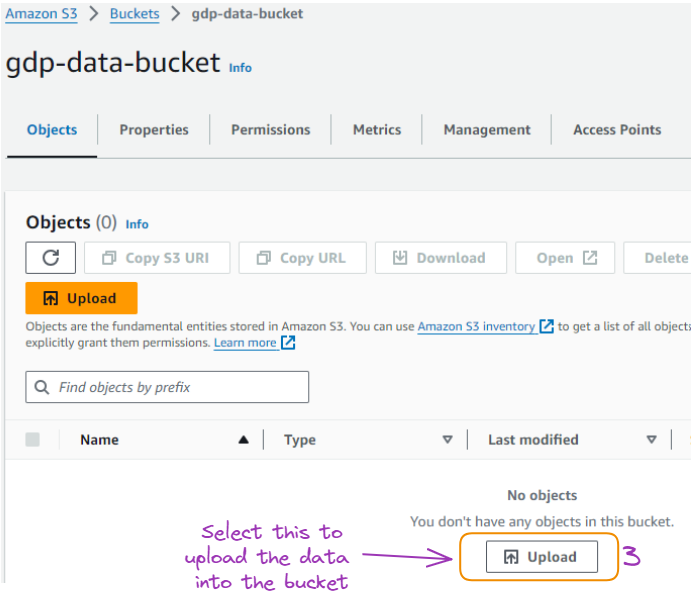Image resolution: width=691 pixels, height=601 pixels.
Task: Click the external-link icon in Open button
Action: [x=590, y=258]
